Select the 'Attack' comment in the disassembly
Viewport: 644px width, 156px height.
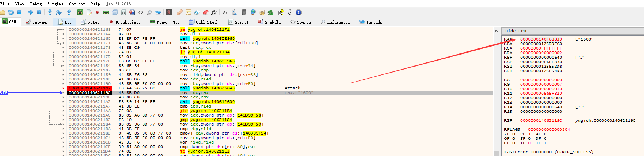point(292,88)
